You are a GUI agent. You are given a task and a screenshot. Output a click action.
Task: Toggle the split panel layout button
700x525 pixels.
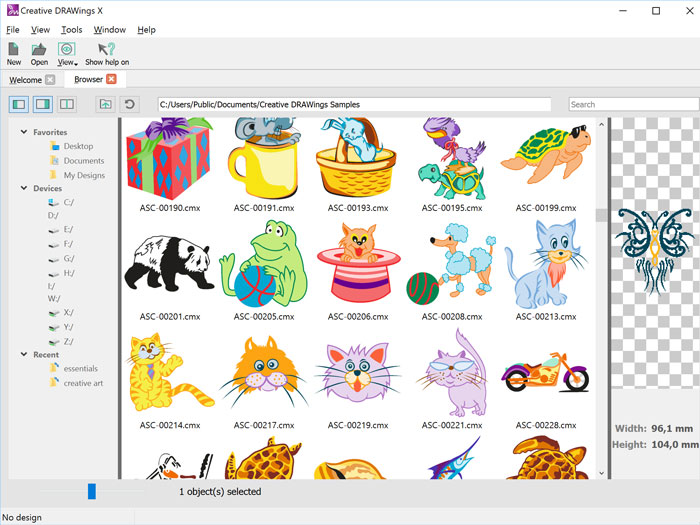67,104
